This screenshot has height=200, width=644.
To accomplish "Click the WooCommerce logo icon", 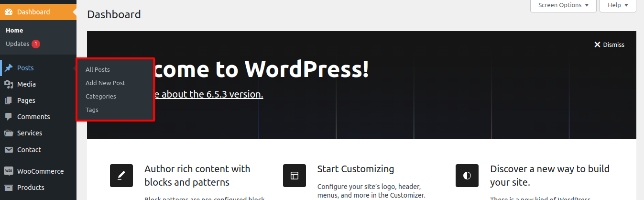I will pyautogui.click(x=9, y=171).
